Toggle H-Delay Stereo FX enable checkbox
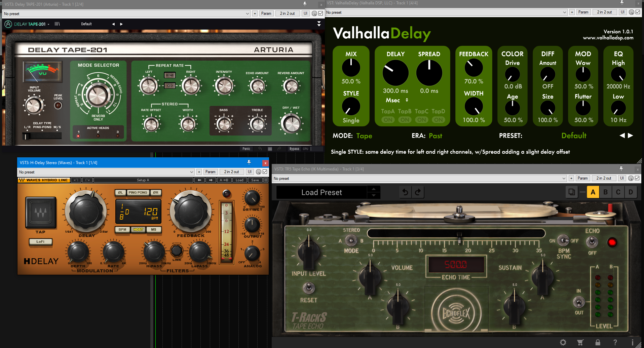This screenshot has height=348, width=644. pos(265,172)
